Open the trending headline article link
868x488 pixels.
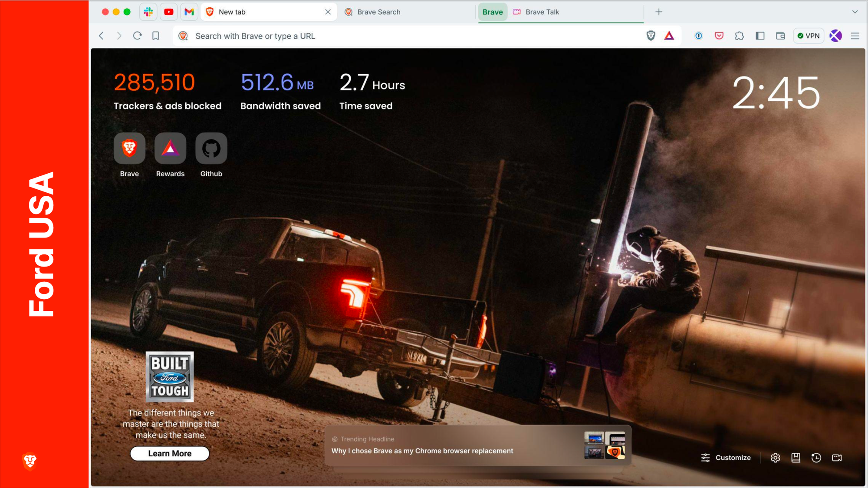tap(422, 451)
